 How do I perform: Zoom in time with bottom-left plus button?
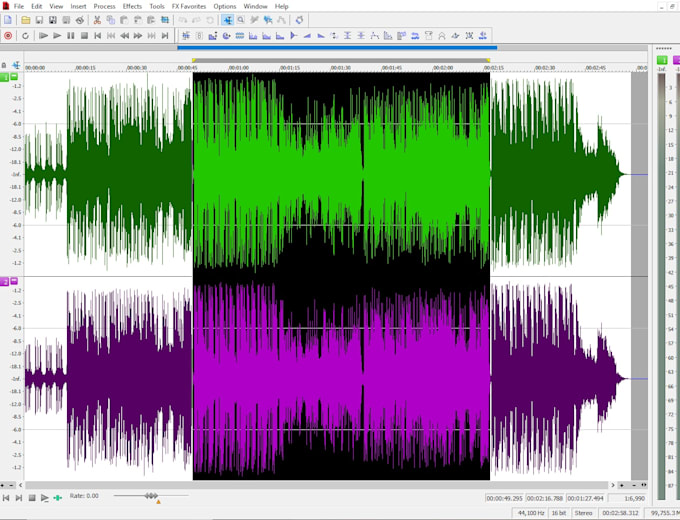3,485
